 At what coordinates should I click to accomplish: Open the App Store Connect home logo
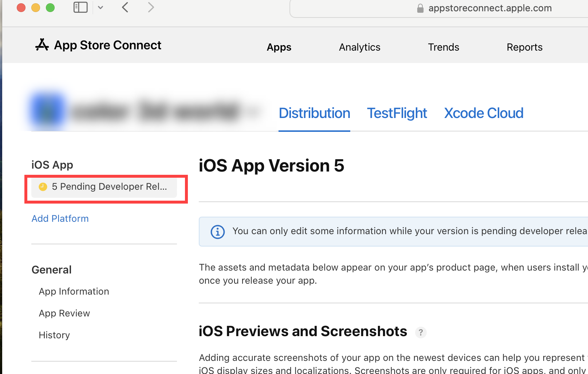pos(98,45)
